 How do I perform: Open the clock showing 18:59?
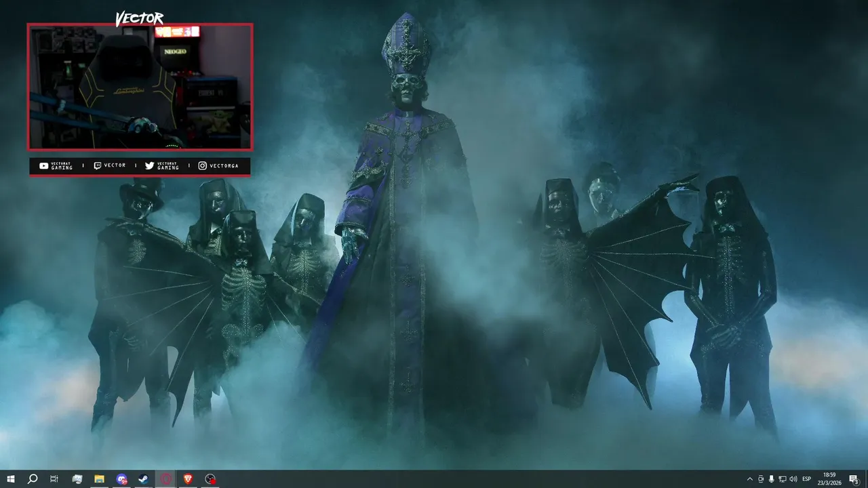829,479
